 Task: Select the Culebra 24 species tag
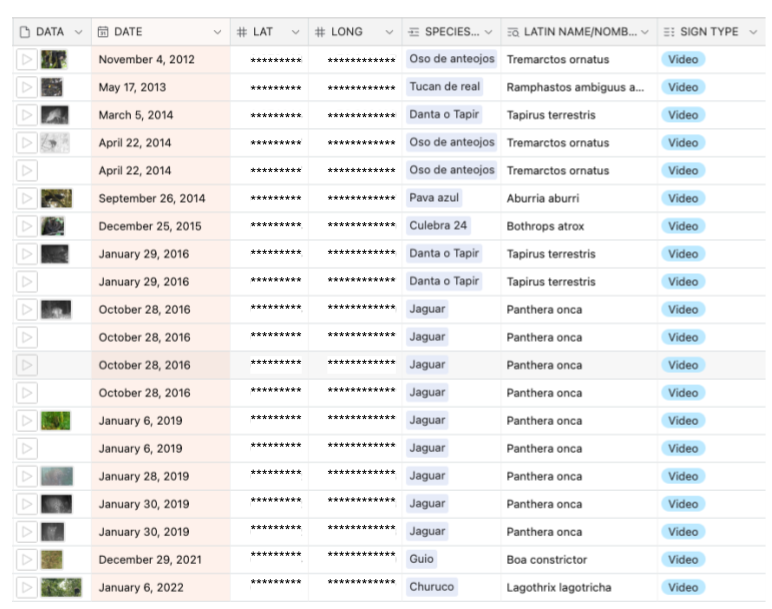tap(438, 226)
